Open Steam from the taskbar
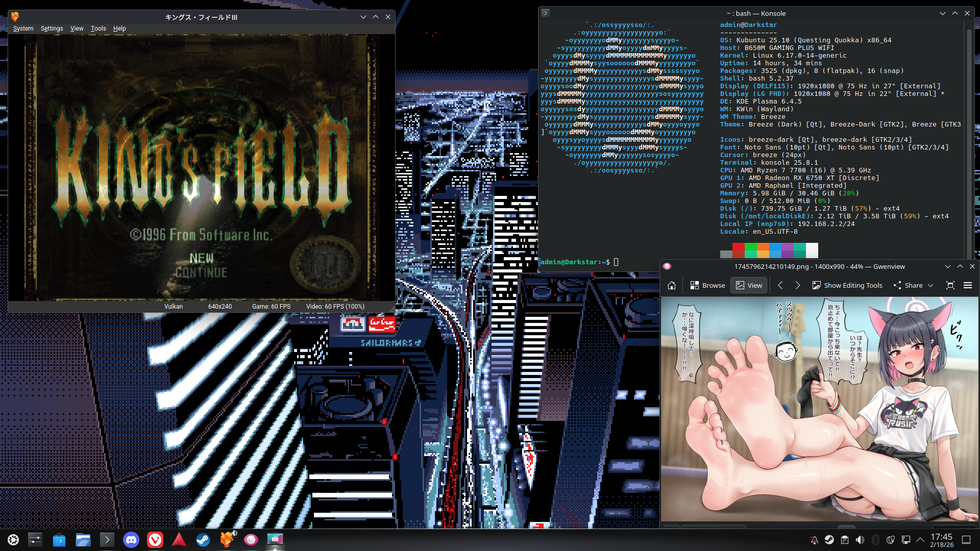Screen dimensions: 980x551 tap(203, 540)
